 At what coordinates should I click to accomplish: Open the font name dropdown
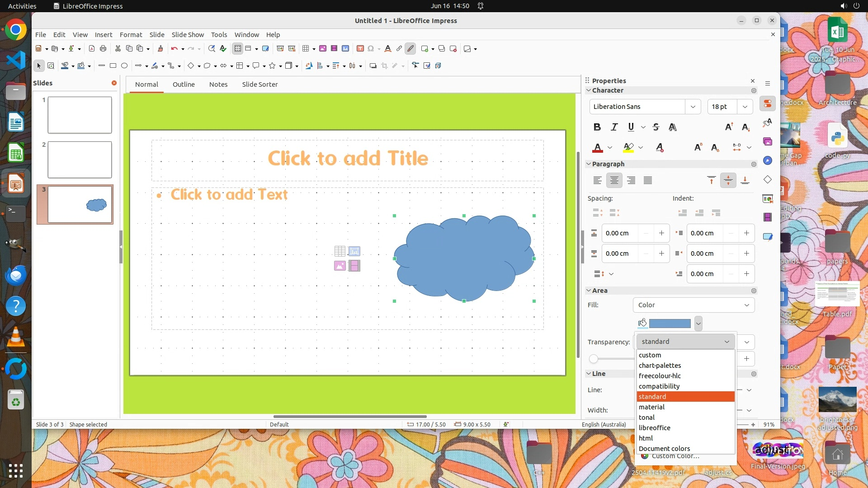pyautogui.click(x=693, y=107)
